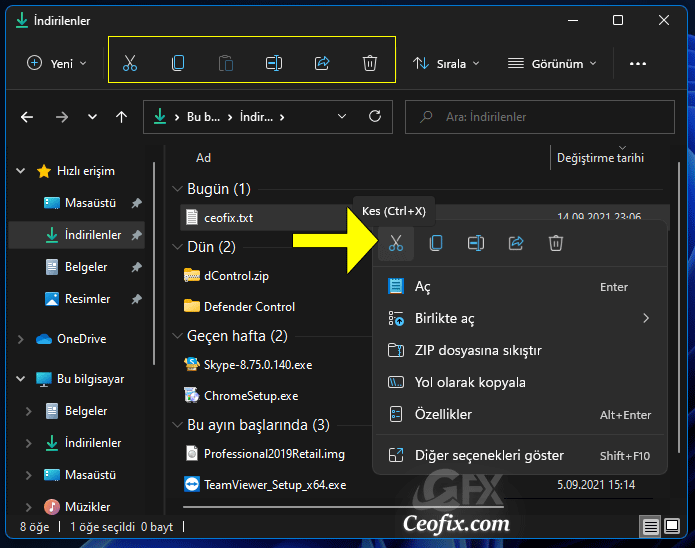Open the recent locations chevron near navigation arrows
This screenshot has height=548, width=695.
[92, 117]
